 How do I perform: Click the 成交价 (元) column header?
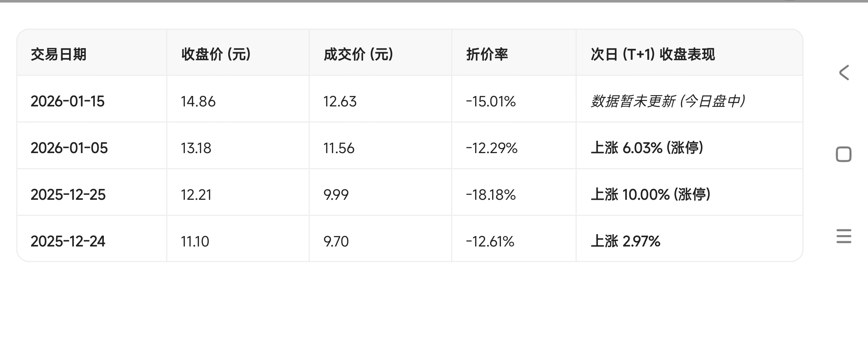coord(358,55)
